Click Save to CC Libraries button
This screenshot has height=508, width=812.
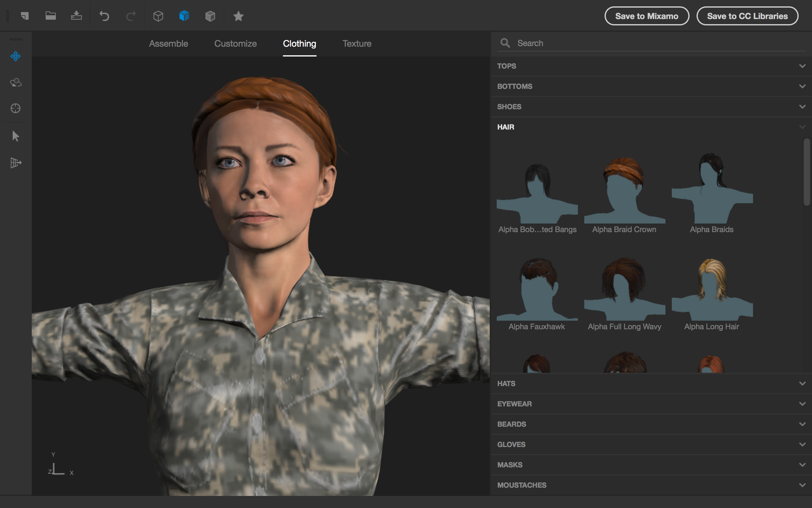[747, 16]
